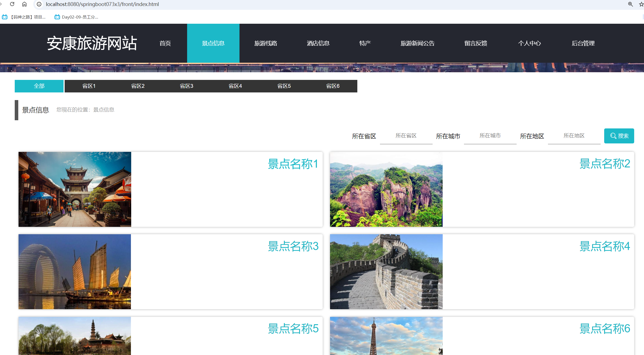This screenshot has height=355, width=644.
Task: Open the 后台管理 menu item
Action: 583,43
